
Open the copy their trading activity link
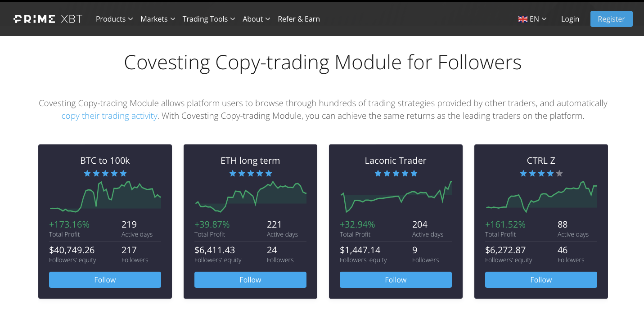click(109, 116)
